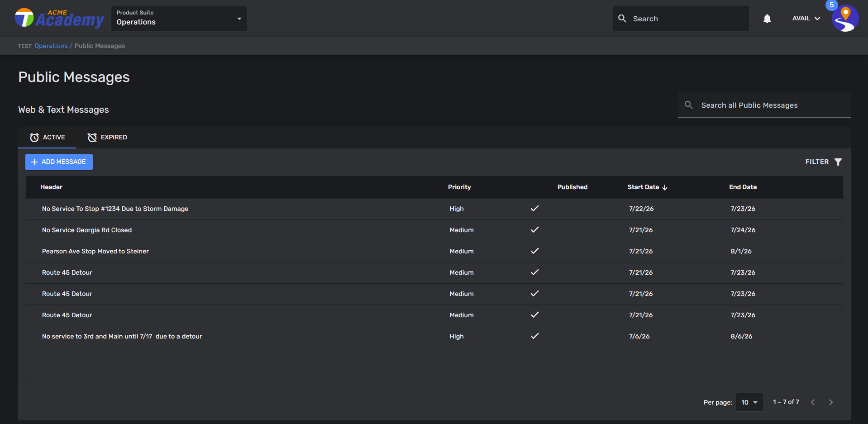
Task: Open 'No service to 3rd and Main' message
Action: point(122,337)
